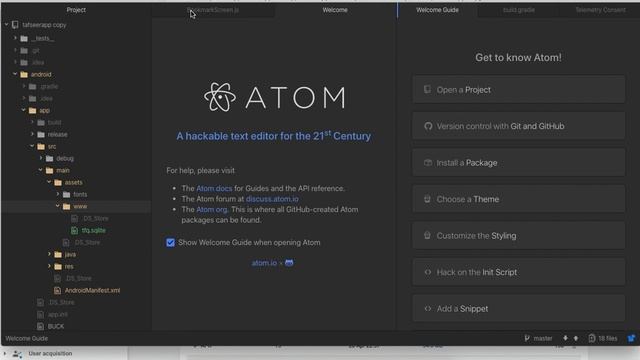The image size is (640, 360).
Task: Open the Atom docs link
Action: 214,189
